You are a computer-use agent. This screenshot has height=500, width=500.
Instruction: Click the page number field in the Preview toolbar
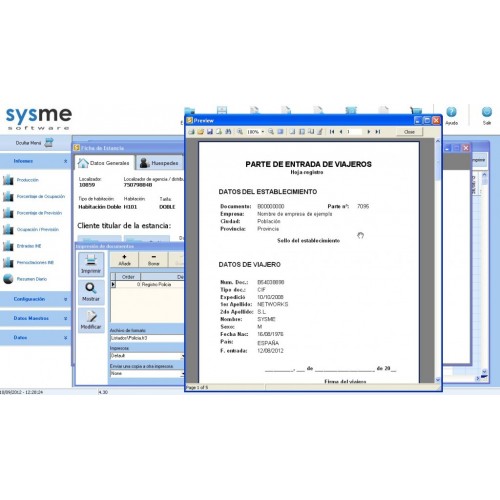(353, 132)
